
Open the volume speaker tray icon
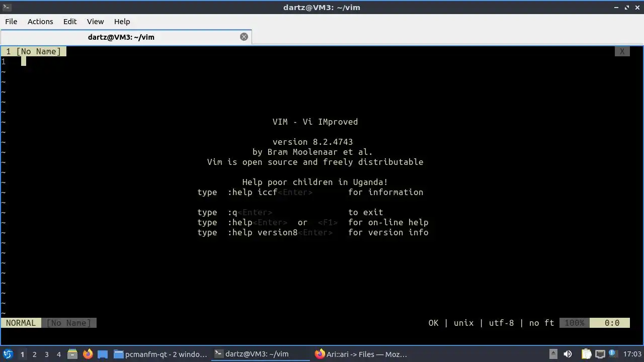coord(568,354)
